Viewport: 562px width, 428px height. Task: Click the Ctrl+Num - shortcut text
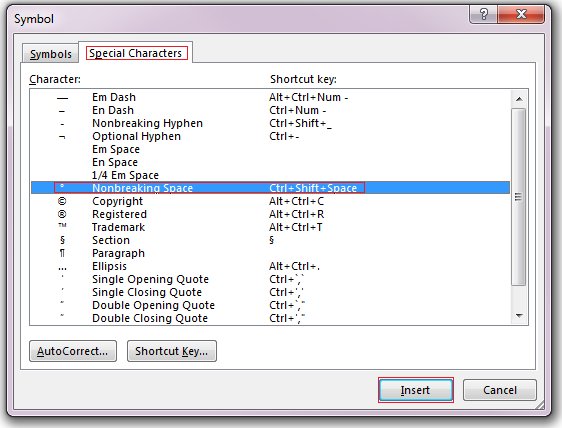(x=298, y=110)
